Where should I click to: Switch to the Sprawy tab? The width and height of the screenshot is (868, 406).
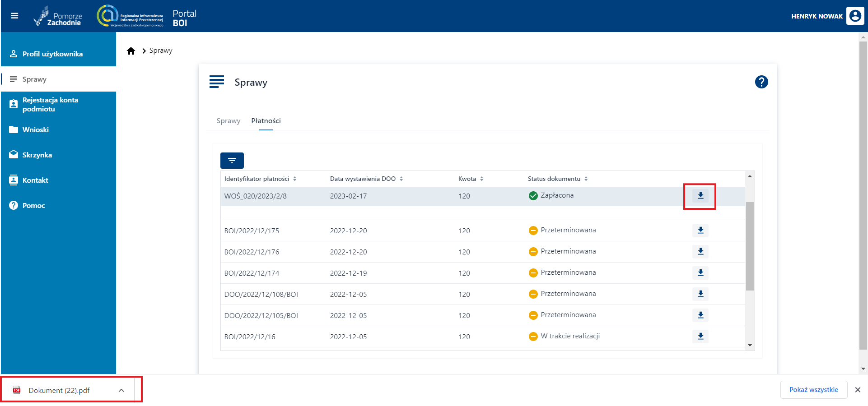coord(228,121)
